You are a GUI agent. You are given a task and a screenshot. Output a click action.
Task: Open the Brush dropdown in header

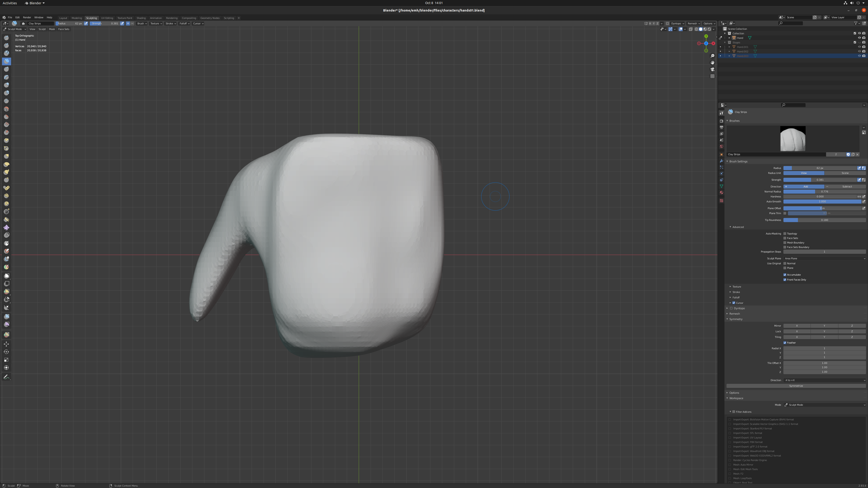[142, 23]
